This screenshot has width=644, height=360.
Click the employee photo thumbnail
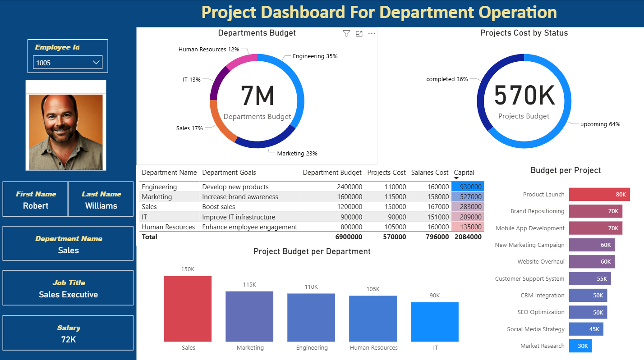66,132
